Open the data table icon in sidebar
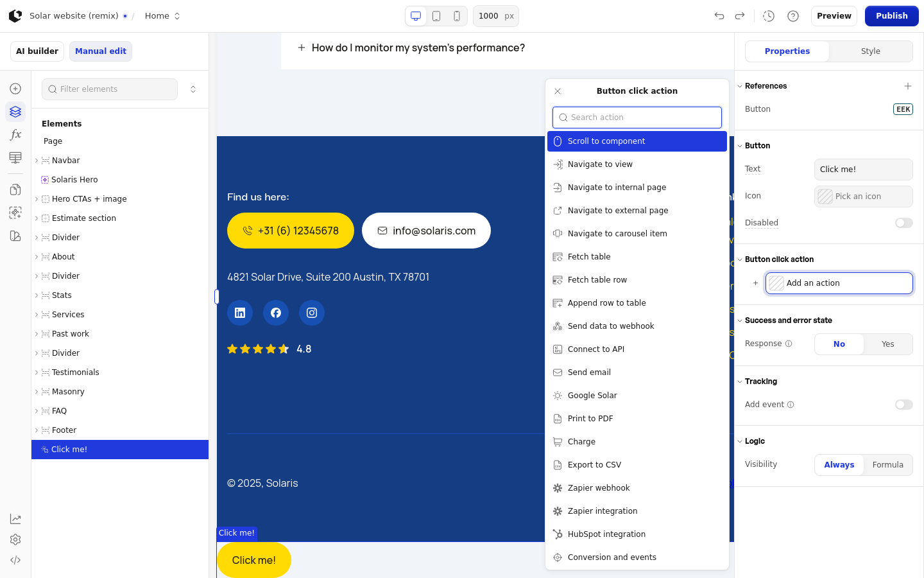The height and width of the screenshot is (578, 924). (15, 157)
